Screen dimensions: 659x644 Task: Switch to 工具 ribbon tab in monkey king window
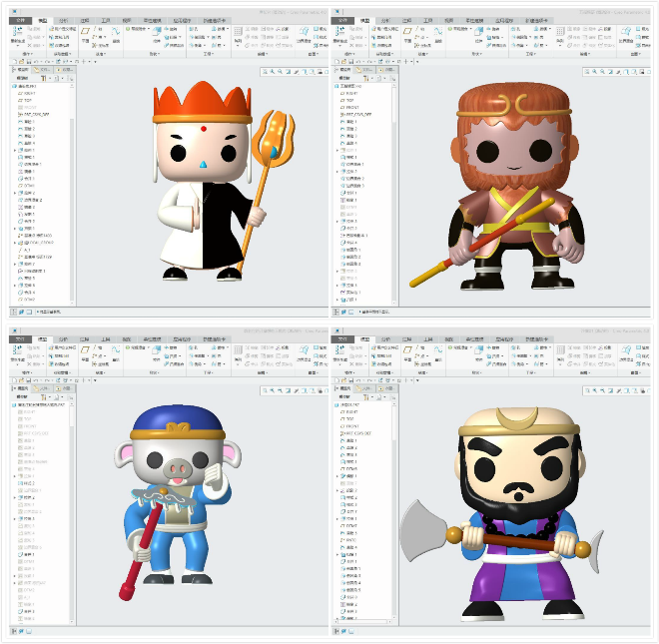click(427, 20)
